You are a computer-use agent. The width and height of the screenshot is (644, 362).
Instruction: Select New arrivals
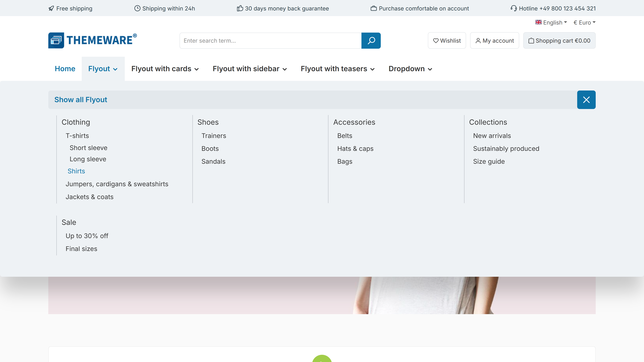[492, 136]
